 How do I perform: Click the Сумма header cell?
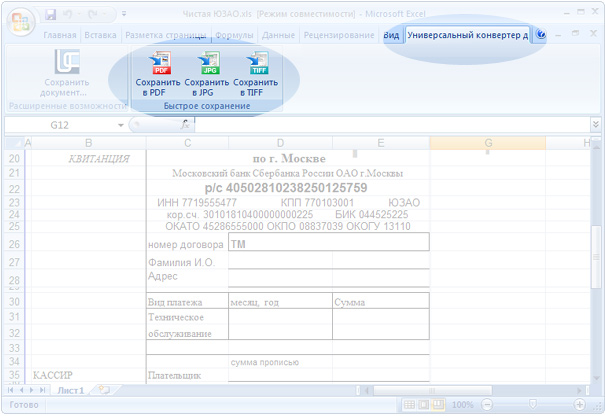coord(380,302)
